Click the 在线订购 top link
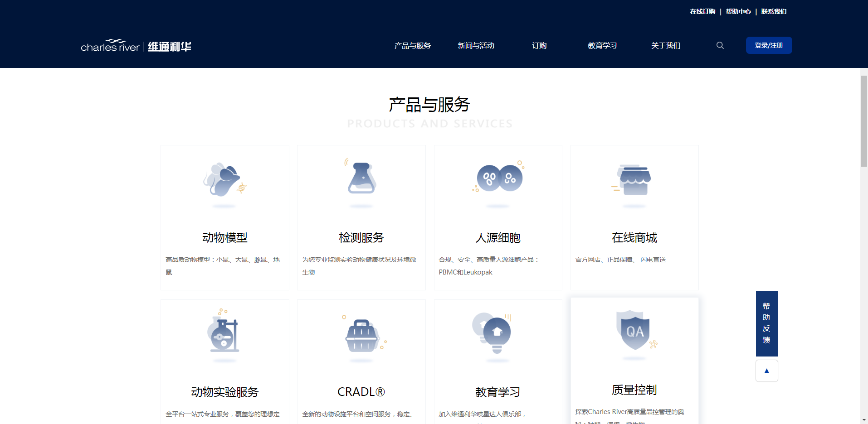Screen dimensions: 868x424 tap(702, 12)
